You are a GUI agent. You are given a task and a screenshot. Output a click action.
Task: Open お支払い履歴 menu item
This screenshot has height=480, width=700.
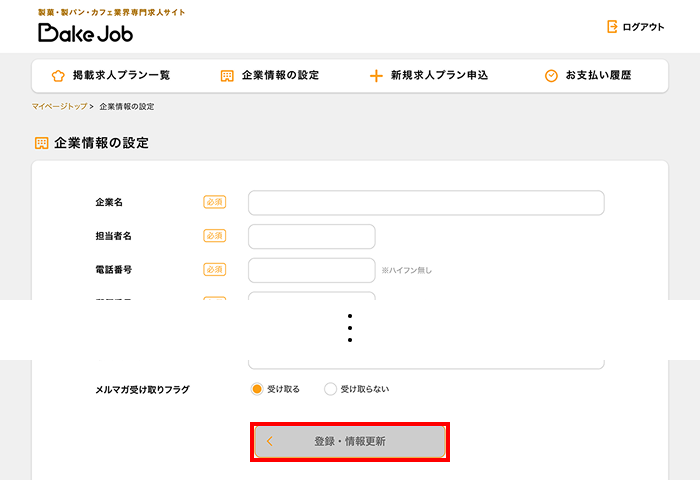pyautogui.click(x=598, y=76)
